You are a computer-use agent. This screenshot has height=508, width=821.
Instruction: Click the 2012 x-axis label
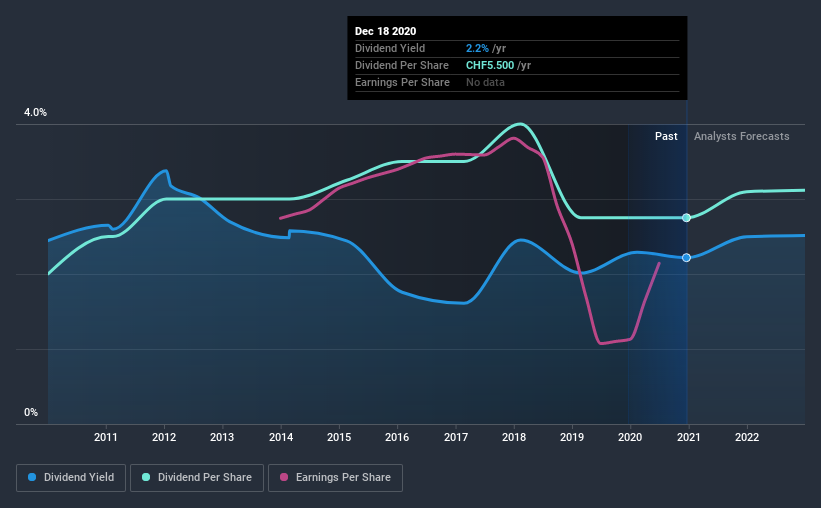164,437
